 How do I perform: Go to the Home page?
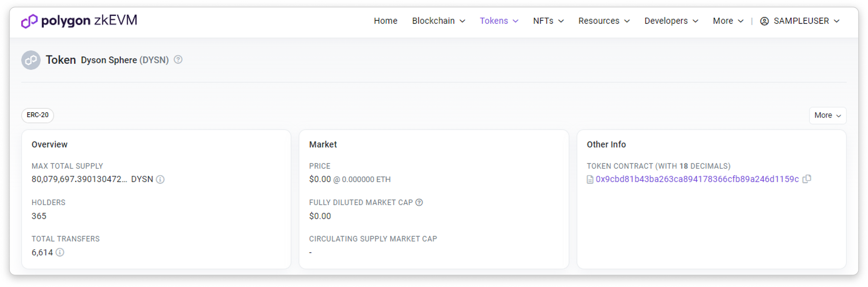(385, 21)
